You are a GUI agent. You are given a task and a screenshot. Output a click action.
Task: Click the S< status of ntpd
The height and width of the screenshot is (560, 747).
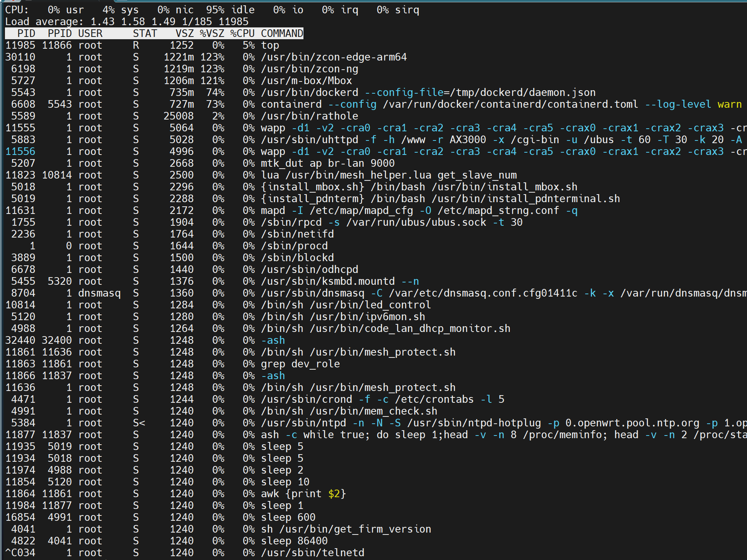pos(139,423)
